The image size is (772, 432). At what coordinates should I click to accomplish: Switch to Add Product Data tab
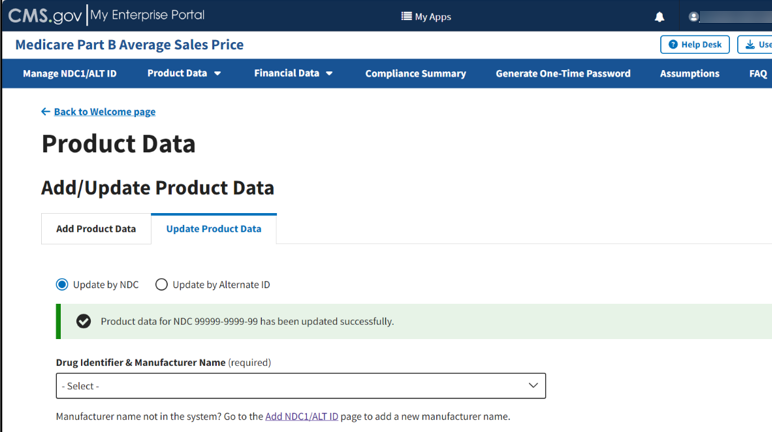point(96,229)
